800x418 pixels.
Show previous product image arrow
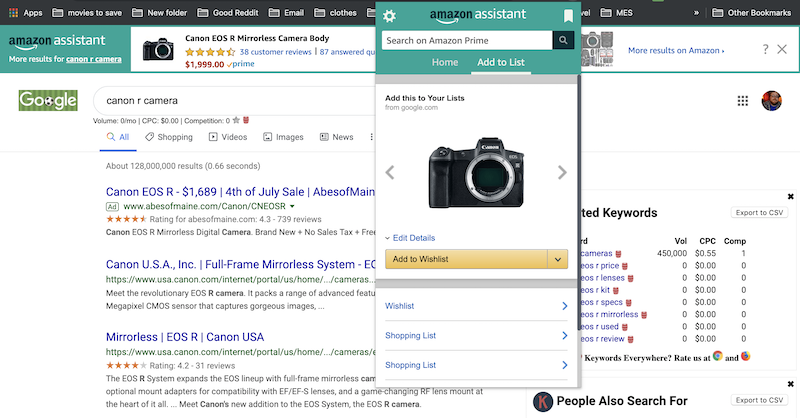[390, 173]
